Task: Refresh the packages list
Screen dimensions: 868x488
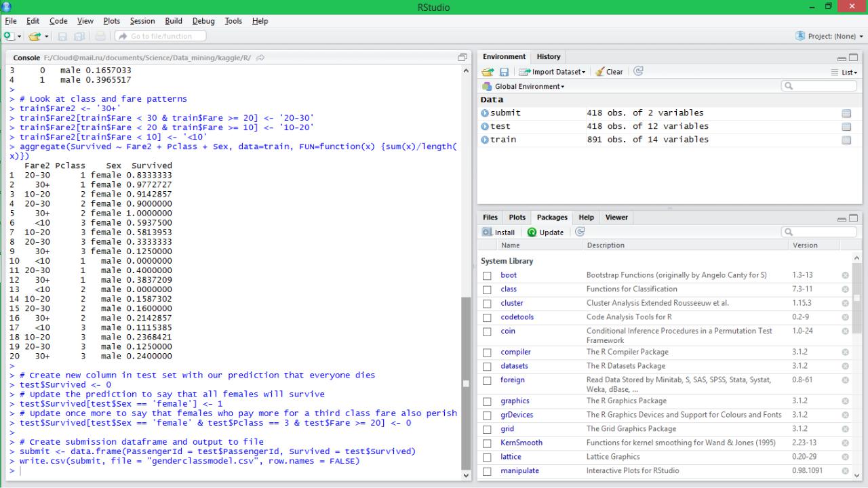Action: 580,232
